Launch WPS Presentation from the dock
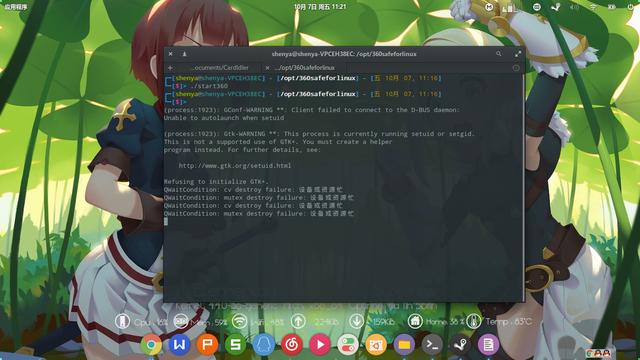Image resolution: width=640 pixels, height=360 pixels. [207, 344]
